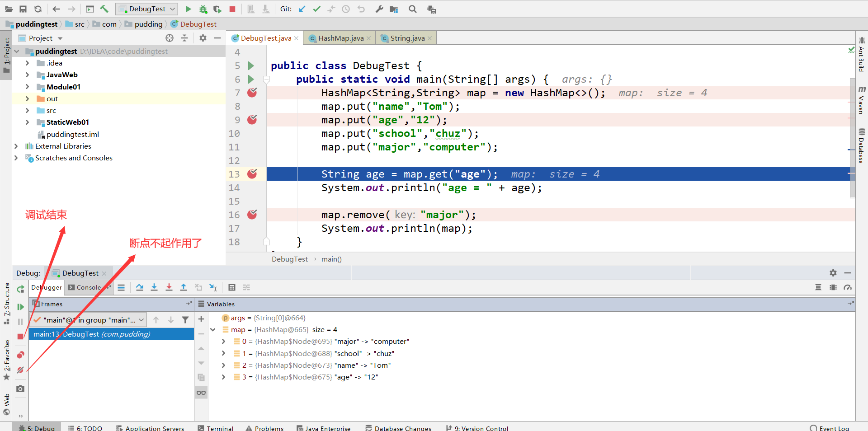
Task: Open the Debugger tab
Action: 47,287
